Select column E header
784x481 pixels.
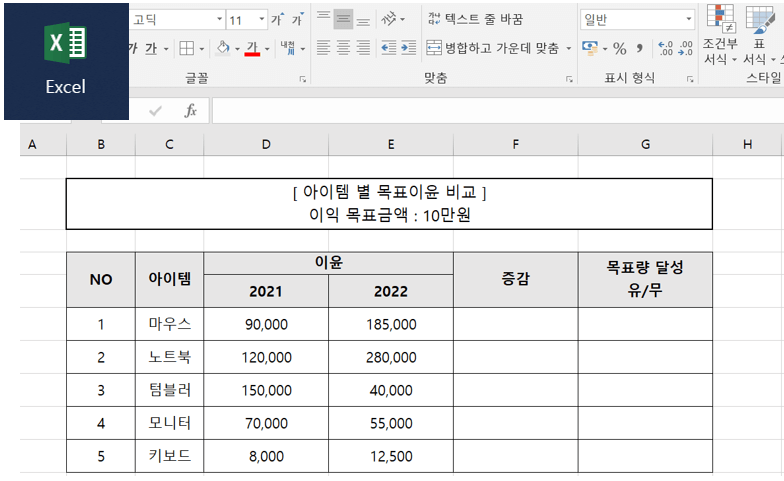pyautogui.click(x=391, y=145)
